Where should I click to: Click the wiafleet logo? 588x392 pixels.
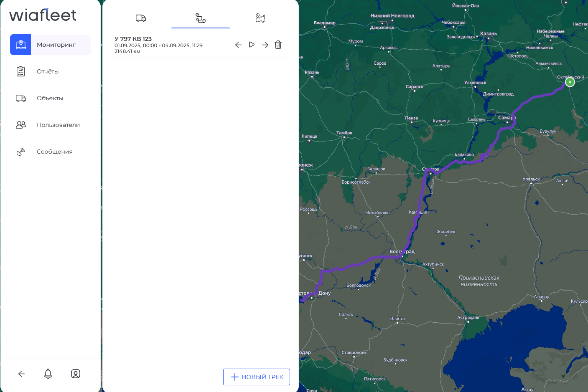[43, 15]
